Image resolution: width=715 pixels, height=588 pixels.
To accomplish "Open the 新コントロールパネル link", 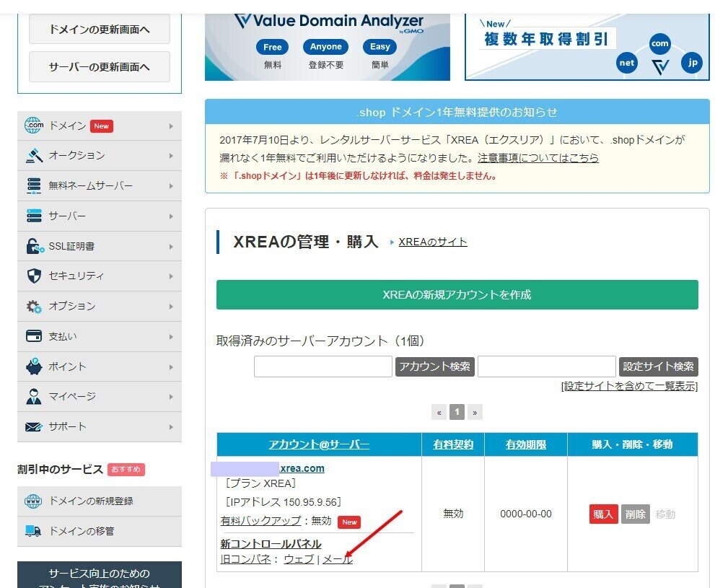I will coord(271,544).
